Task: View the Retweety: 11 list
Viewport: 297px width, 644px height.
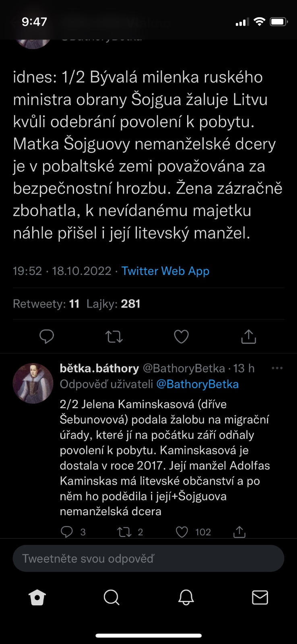Action: (46, 303)
